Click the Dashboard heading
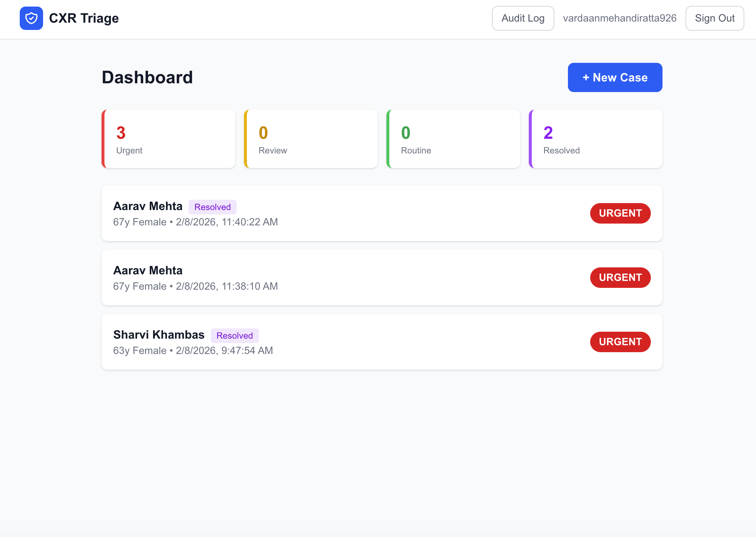The image size is (756, 537). tap(147, 77)
